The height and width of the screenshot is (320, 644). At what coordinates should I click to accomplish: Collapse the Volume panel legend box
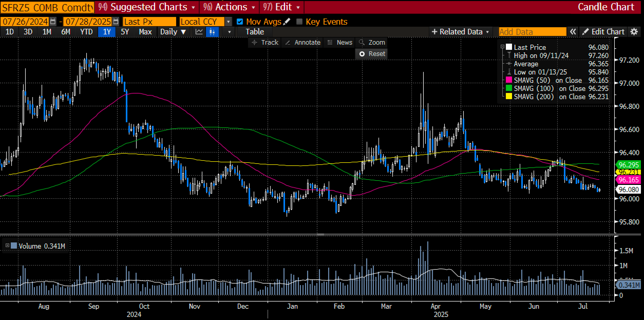7,246
